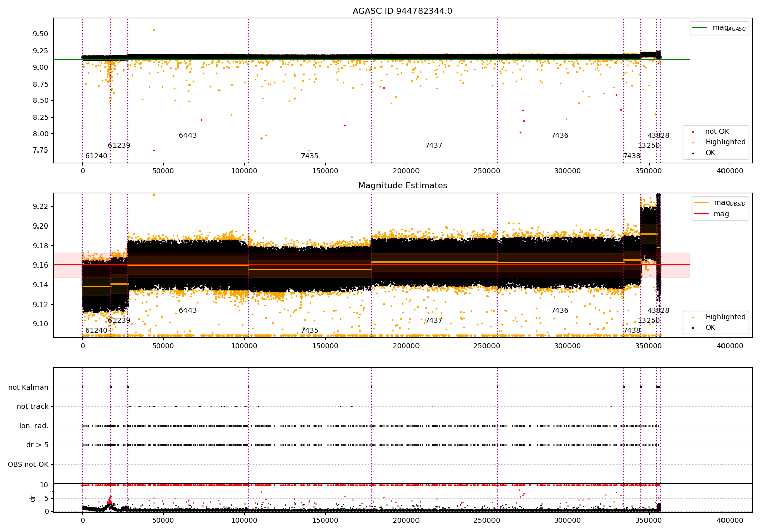The image size is (760, 532).
Task: Click the 'OBS not OK' row label
Action: click(x=28, y=464)
